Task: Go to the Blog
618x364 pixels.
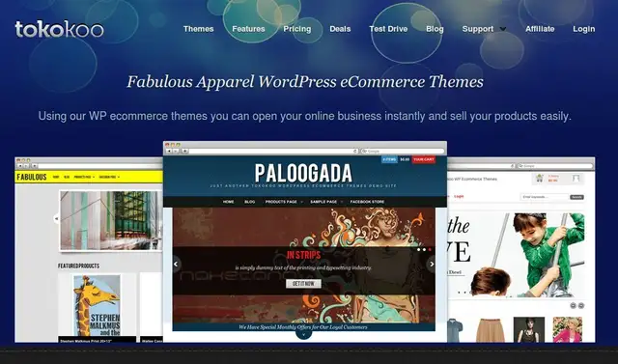Action: click(435, 29)
